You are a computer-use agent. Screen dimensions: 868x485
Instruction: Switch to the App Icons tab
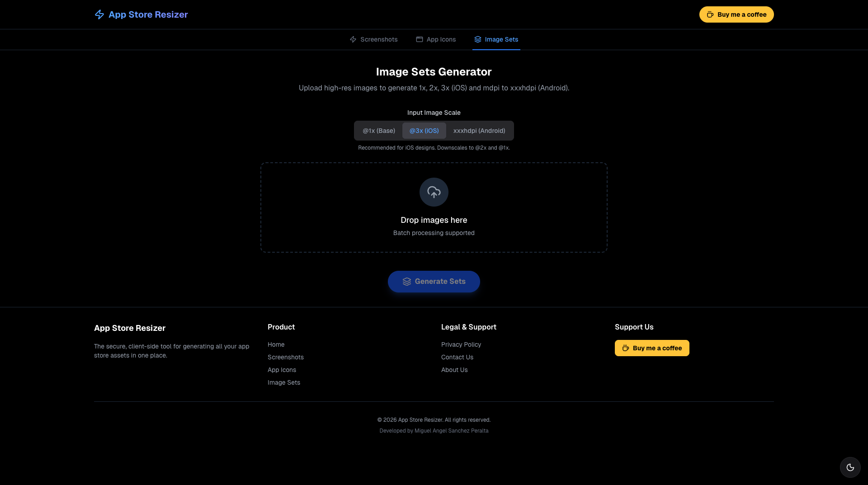[x=436, y=39]
